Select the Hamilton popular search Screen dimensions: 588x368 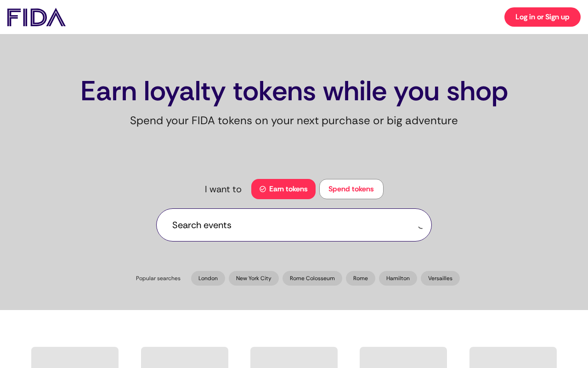pos(398,278)
